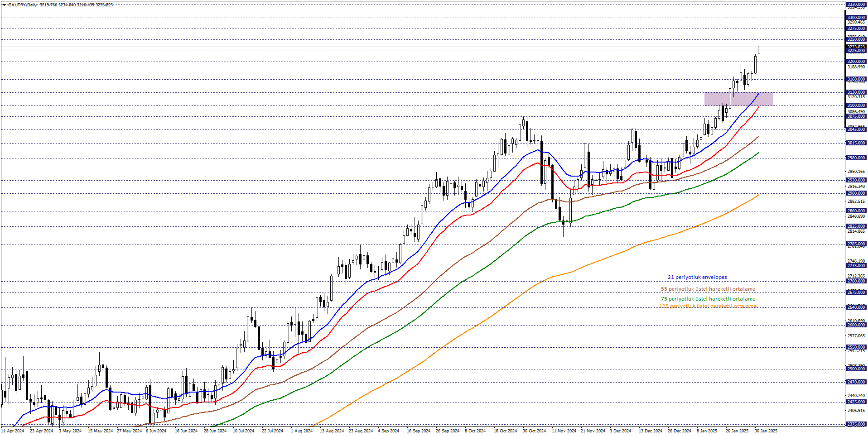Click the 3100.000 price level label
868x436 pixels.
[x=856, y=105]
